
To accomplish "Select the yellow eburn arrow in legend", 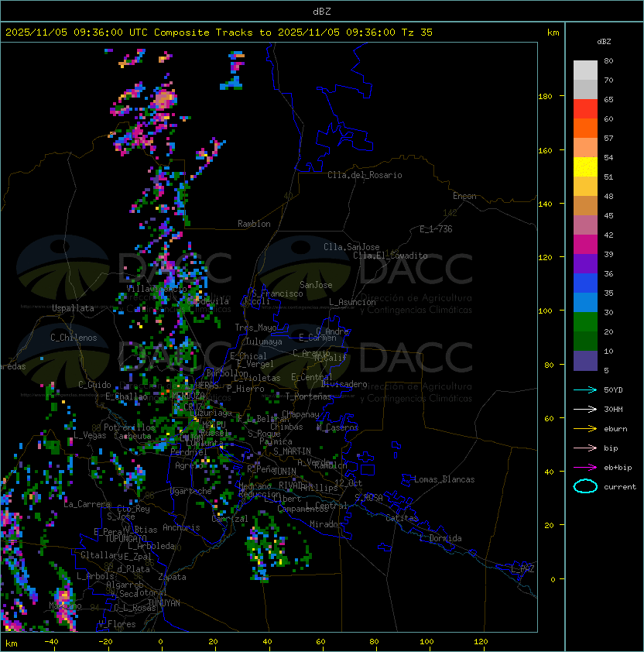I will tap(585, 429).
